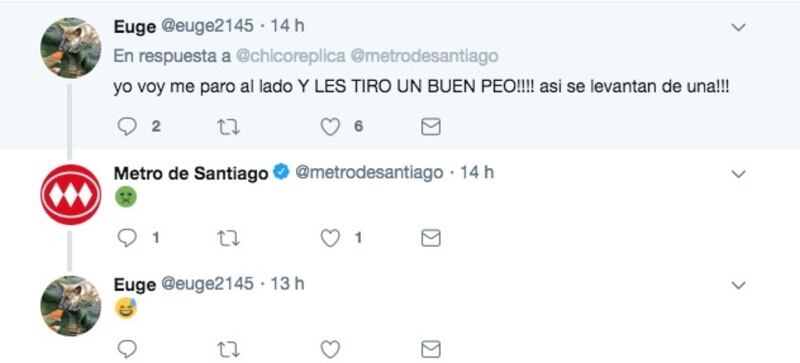The height and width of the screenshot is (363, 800).
Task: Like Euge's tweet with 6 likes
Action: [x=330, y=127]
